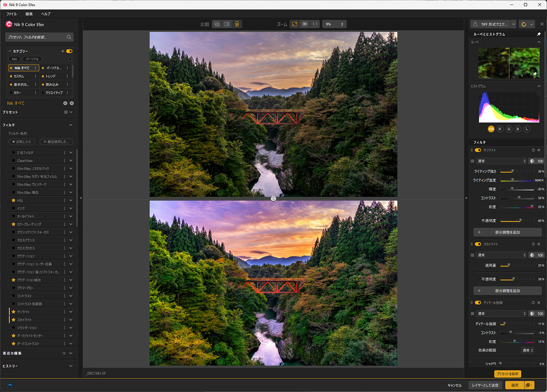Click the 適用 apply button
This screenshot has height=392, width=547.
[x=514, y=385]
